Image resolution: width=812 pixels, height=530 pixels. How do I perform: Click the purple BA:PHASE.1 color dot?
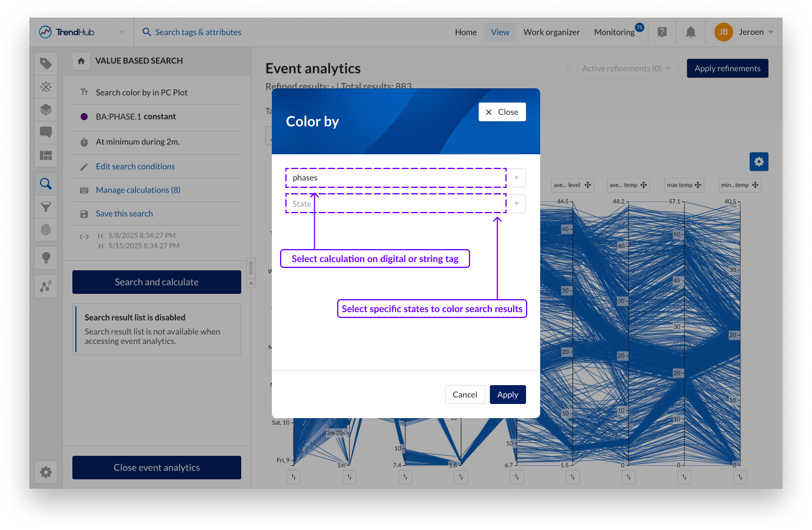84,117
